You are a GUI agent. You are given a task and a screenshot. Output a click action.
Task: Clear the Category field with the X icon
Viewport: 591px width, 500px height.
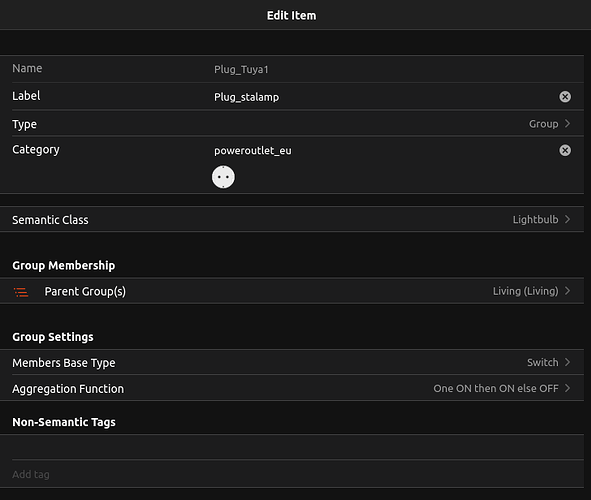point(565,150)
